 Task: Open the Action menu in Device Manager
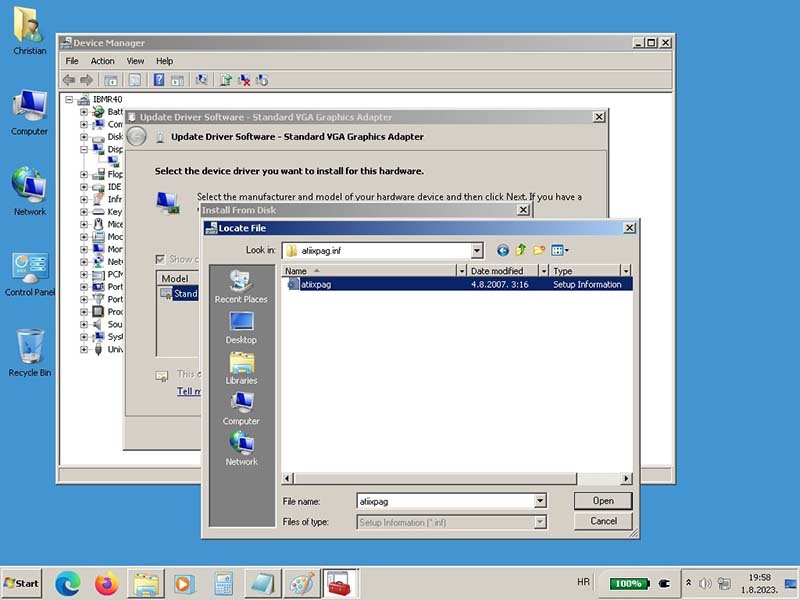coord(103,61)
